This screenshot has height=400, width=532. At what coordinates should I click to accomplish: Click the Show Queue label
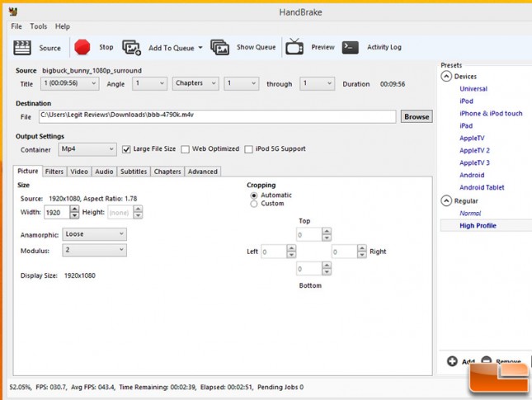(x=257, y=47)
